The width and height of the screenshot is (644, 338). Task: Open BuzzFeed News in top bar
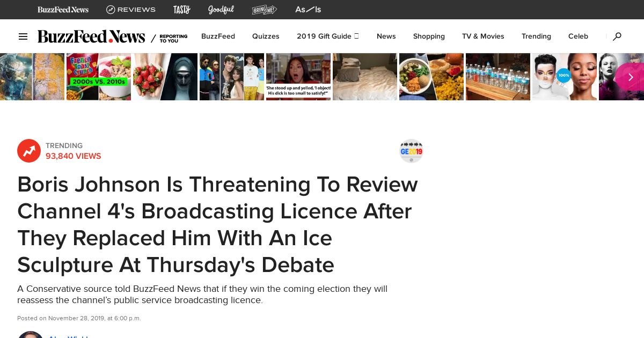click(x=63, y=10)
